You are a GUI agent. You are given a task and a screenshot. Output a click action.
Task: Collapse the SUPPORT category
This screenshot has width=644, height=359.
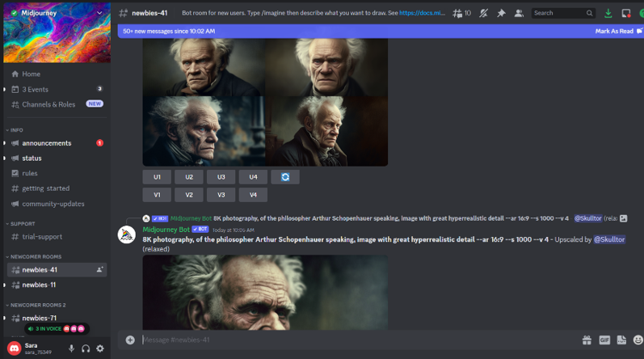tap(20, 223)
